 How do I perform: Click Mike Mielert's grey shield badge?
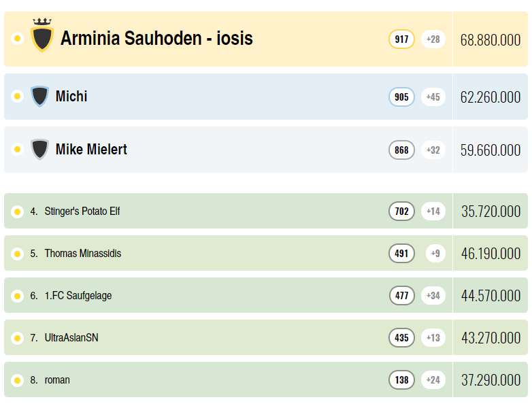[39, 149]
